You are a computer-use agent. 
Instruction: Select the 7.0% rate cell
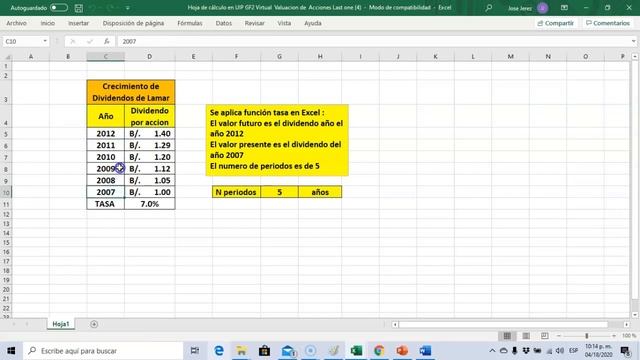tap(150, 204)
